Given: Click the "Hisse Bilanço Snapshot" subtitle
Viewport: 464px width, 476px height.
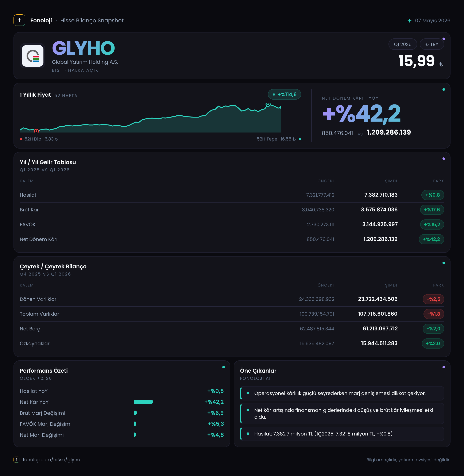Looking at the screenshot, I should (x=92, y=20).
